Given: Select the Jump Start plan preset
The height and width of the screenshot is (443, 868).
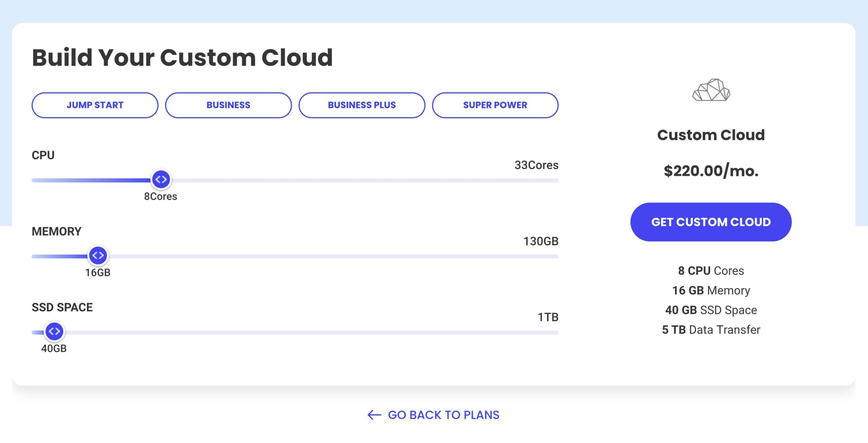Looking at the screenshot, I should tap(95, 105).
